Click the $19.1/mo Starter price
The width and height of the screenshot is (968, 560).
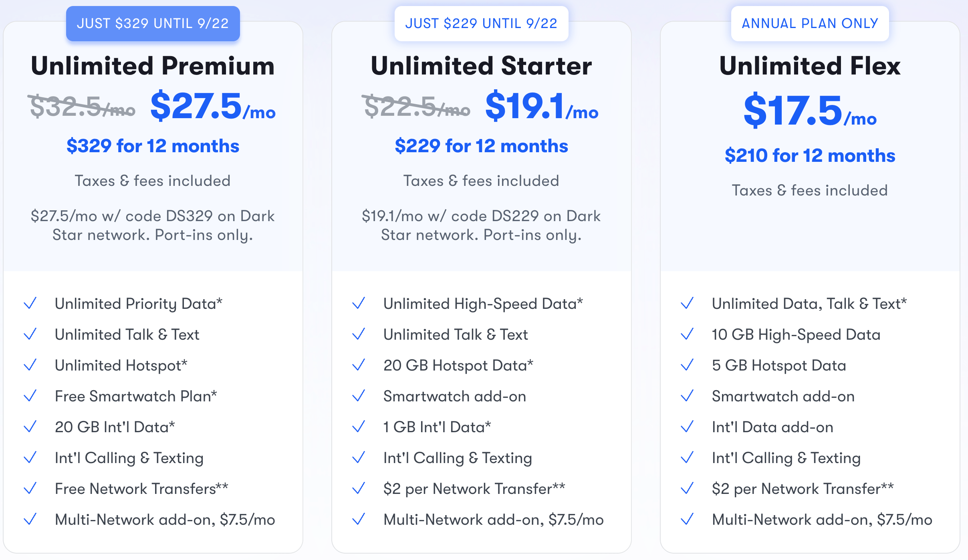tap(541, 107)
